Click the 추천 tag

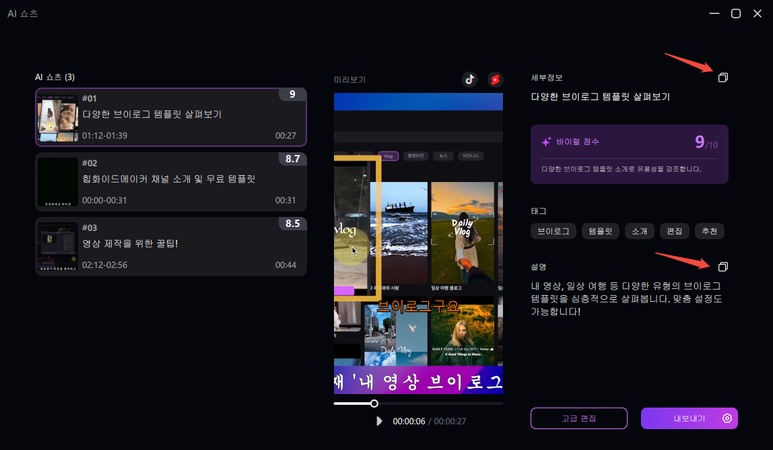[709, 231]
